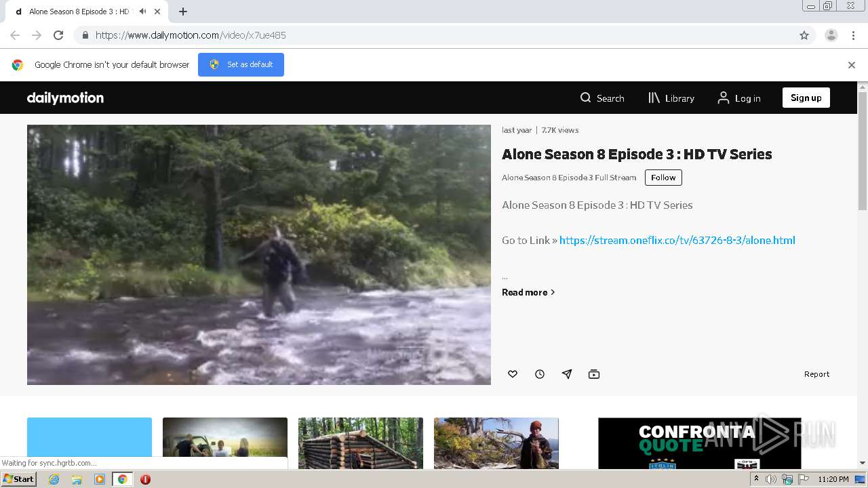
Task: Add video to Watch Later clock icon
Action: point(540,374)
